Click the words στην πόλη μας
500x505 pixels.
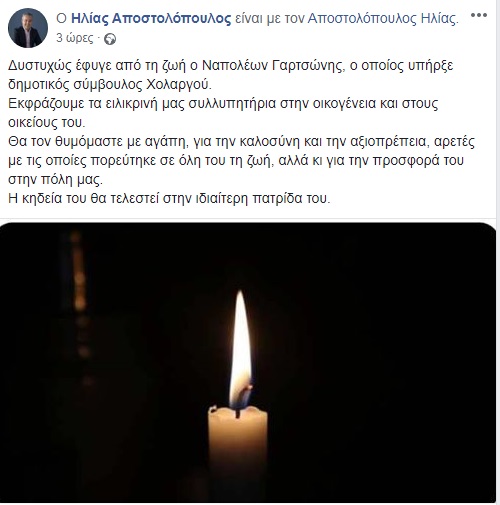click(55, 180)
